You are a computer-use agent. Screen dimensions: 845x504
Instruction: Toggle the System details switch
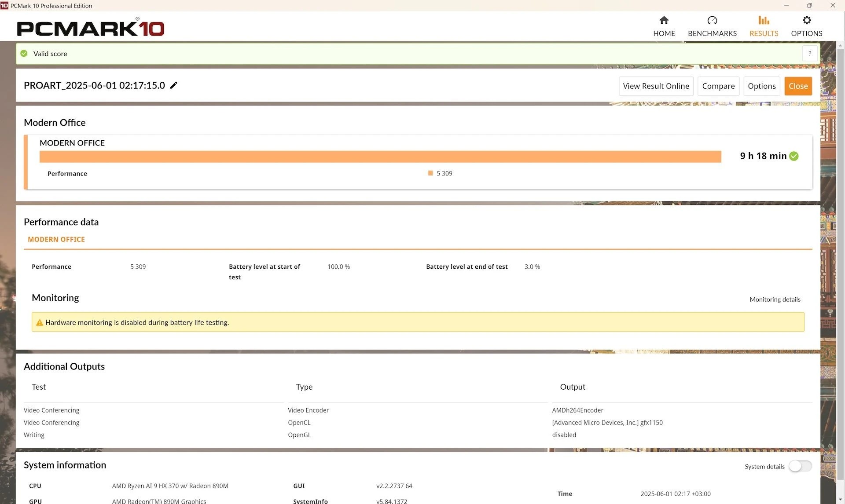[x=800, y=466]
